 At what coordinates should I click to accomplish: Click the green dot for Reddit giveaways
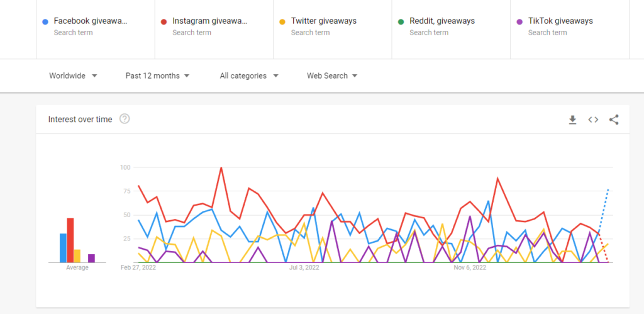point(401,21)
